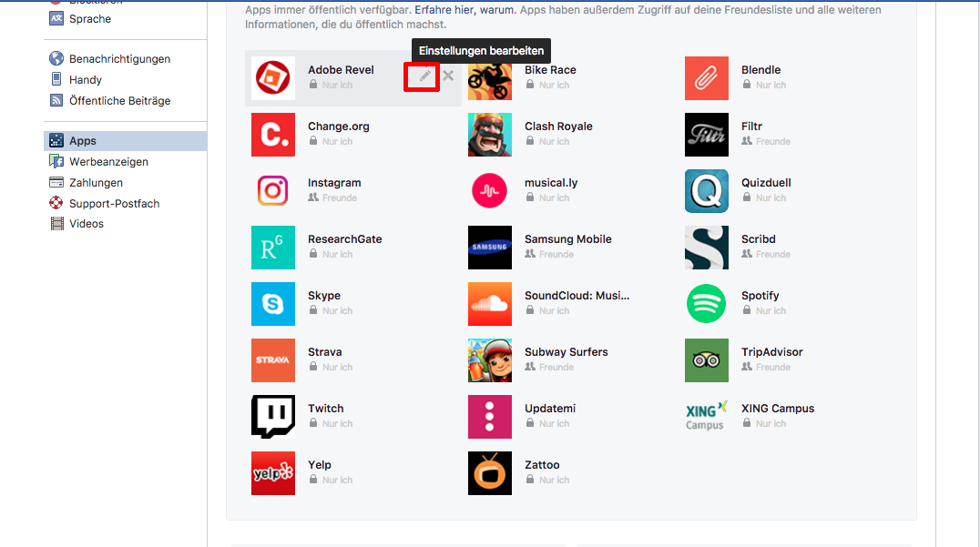Open the Zattoo app icon
This screenshot has width=980, height=547.
(x=490, y=473)
